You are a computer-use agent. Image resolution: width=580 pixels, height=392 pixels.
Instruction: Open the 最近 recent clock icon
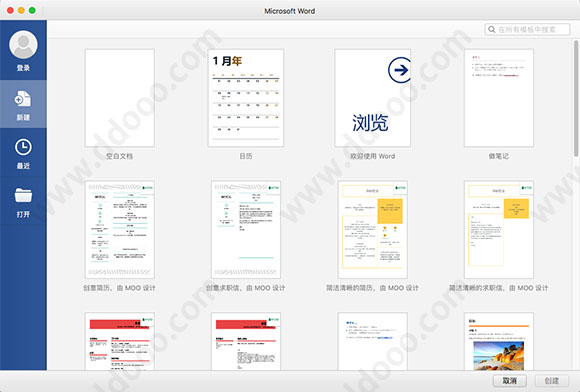point(23,147)
